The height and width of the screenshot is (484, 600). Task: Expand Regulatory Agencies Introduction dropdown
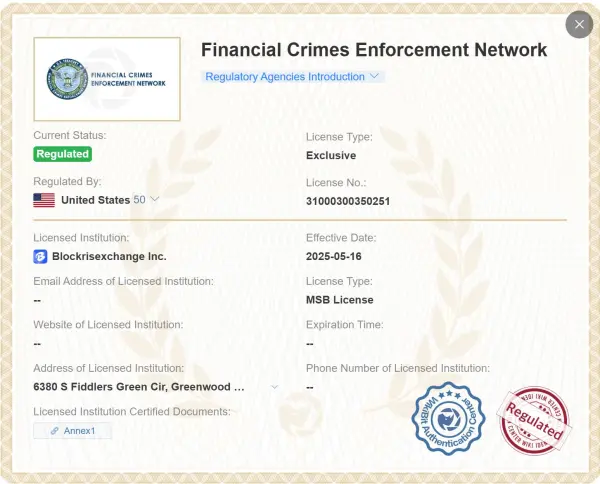pyautogui.click(x=292, y=76)
